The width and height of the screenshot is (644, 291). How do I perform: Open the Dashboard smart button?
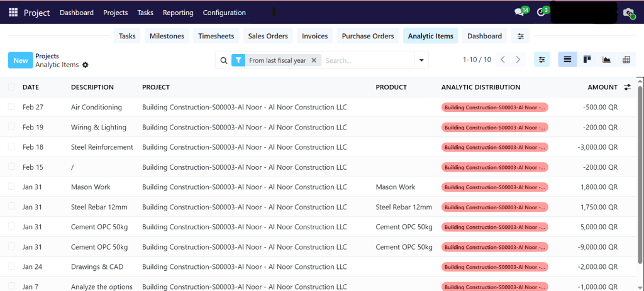click(485, 36)
